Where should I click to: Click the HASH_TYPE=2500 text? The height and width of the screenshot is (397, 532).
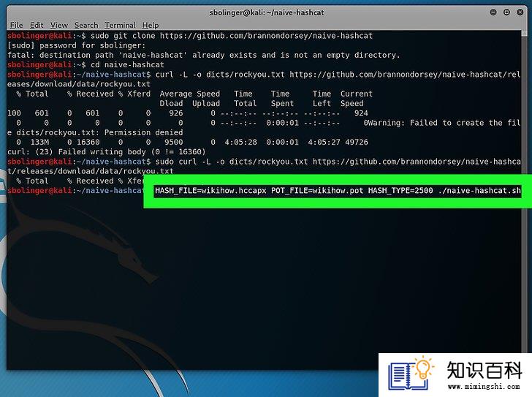coord(400,191)
